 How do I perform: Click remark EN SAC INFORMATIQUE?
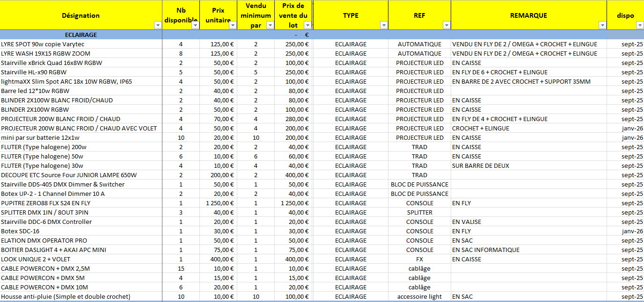tap(529, 250)
